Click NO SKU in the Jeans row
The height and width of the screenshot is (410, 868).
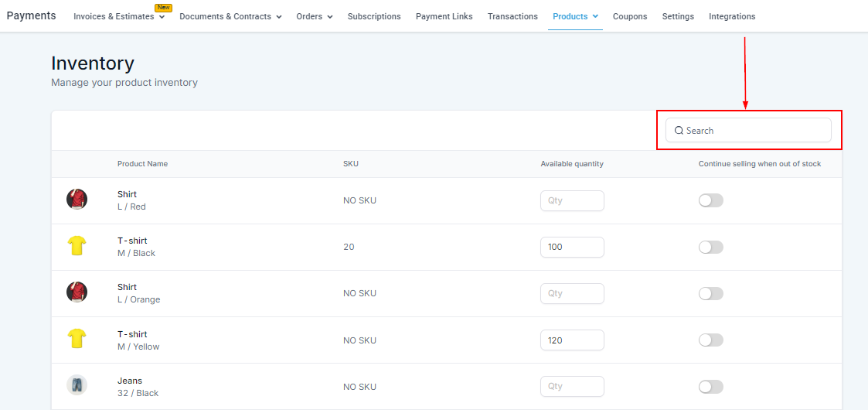(x=360, y=387)
